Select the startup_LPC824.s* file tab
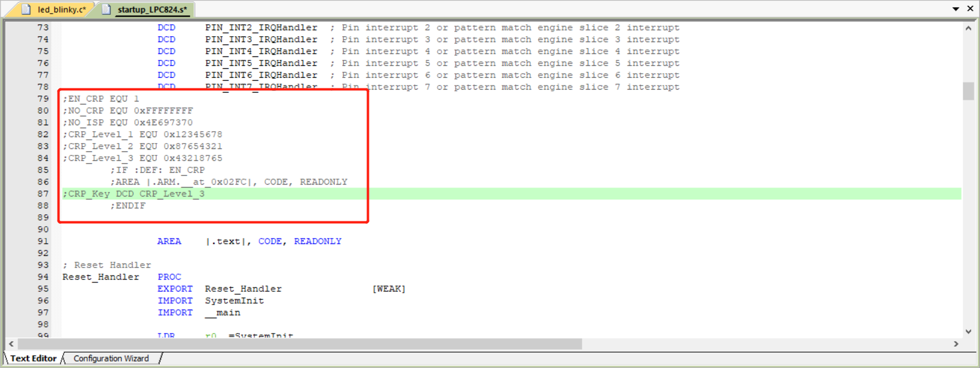This screenshot has height=368, width=980. coord(152,9)
